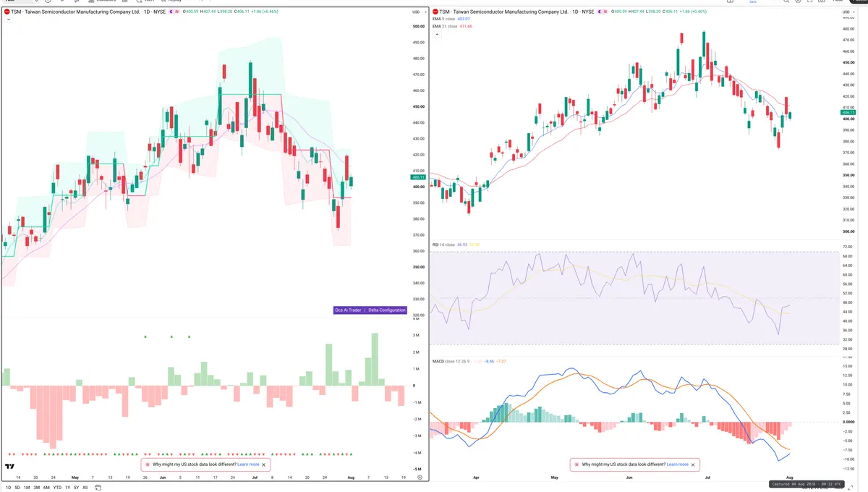Click the TradingView logo on left chart
The height and width of the screenshot is (492, 868).
click(x=10, y=467)
